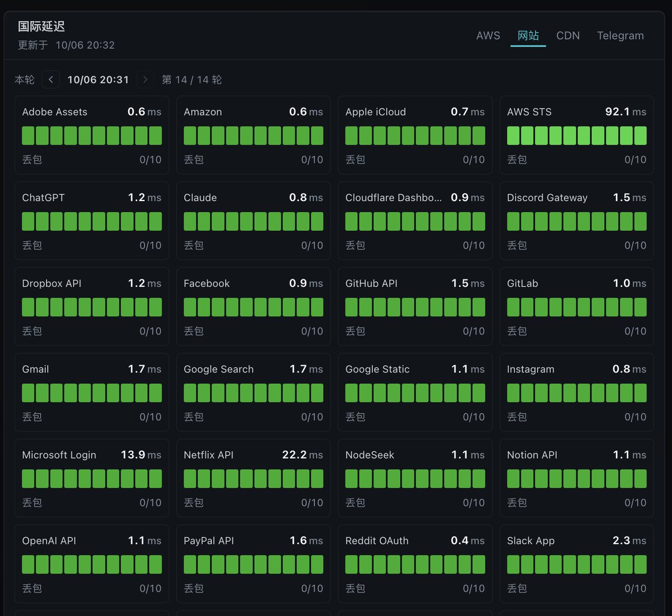Viewport: 672px width, 616px height.
Task: Click the OpenAI API card title
Action: pos(49,540)
